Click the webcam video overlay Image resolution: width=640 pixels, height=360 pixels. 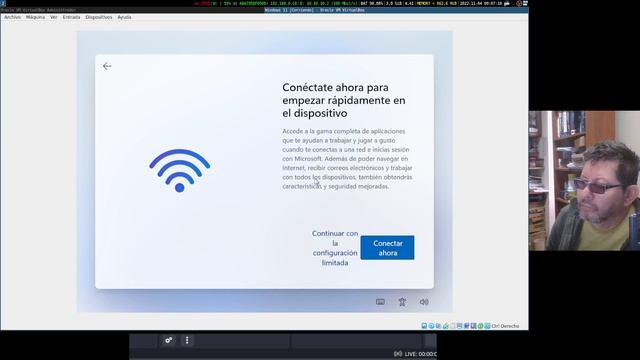(x=584, y=180)
